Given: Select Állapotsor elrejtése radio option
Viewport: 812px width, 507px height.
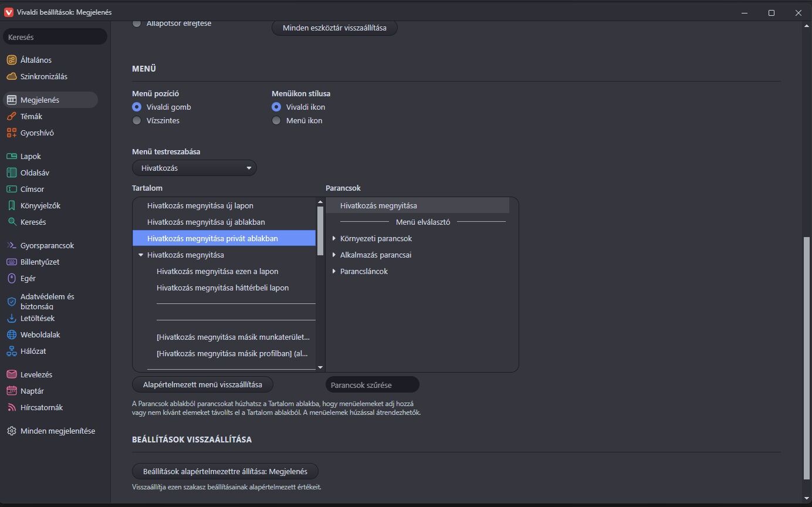Looking at the screenshot, I should (x=137, y=23).
